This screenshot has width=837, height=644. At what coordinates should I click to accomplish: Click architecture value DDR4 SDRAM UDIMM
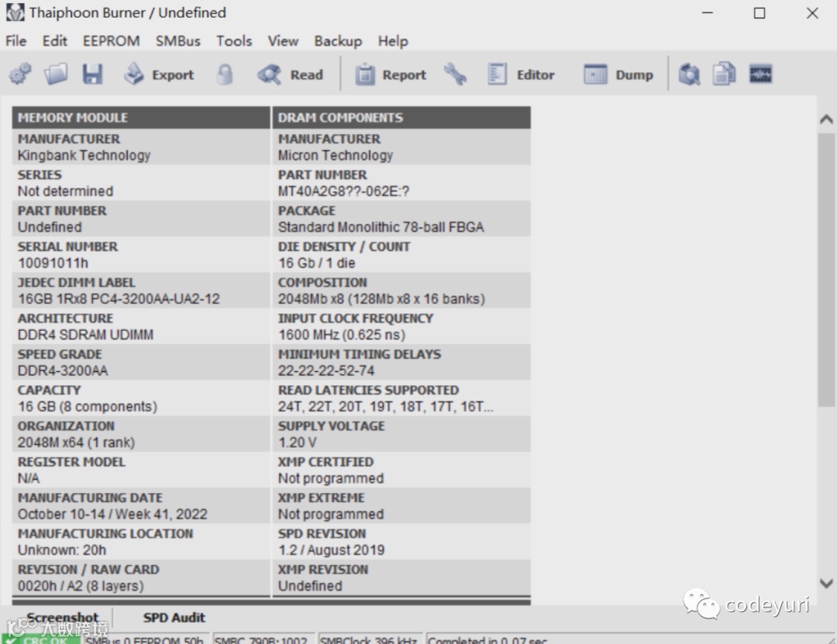[85, 334]
